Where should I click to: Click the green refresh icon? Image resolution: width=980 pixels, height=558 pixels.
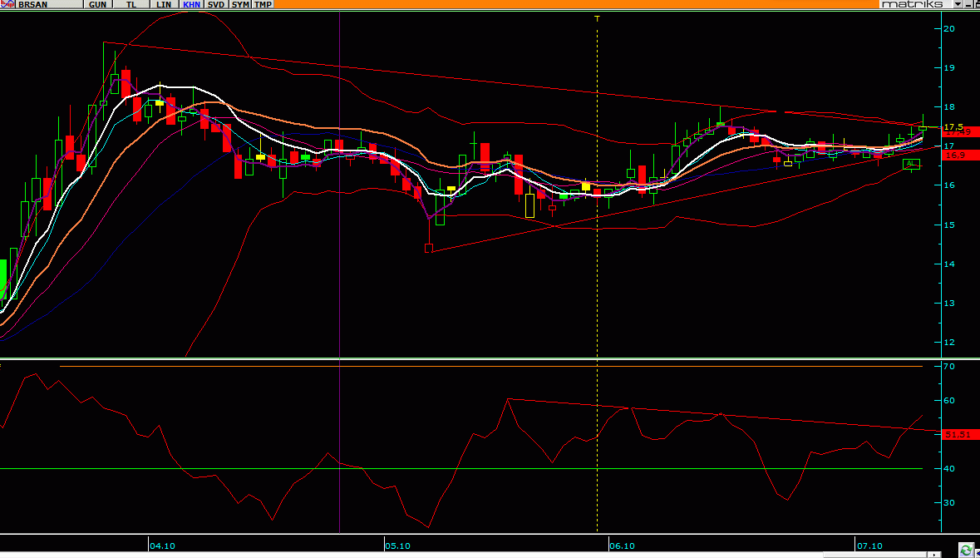tap(966, 551)
